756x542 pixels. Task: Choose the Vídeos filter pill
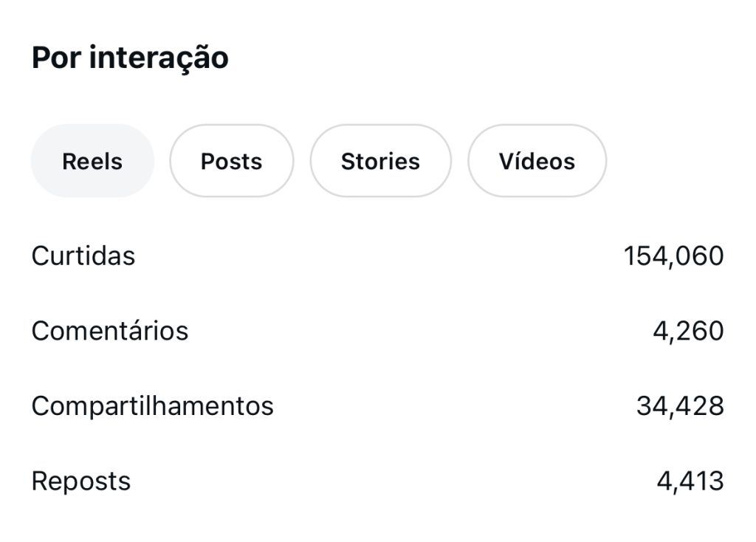(x=537, y=161)
